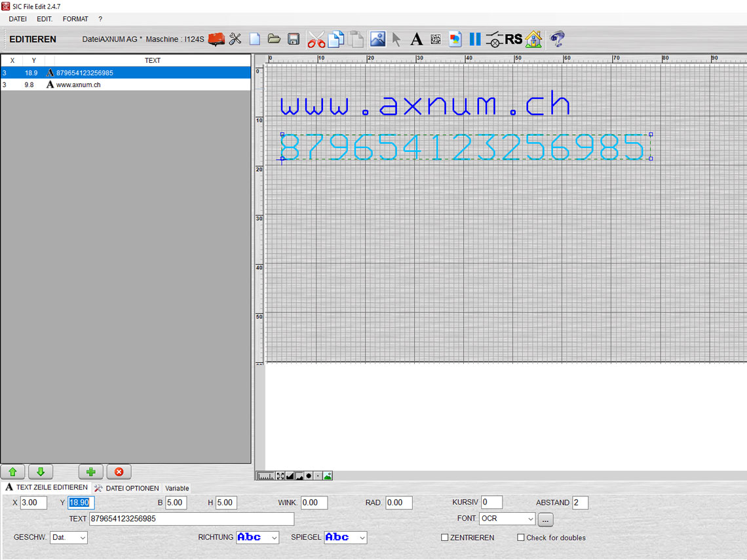This screenshot has width=747, height=560.
Task: Click the data matrix code icon
Action: tap(436, 39)
